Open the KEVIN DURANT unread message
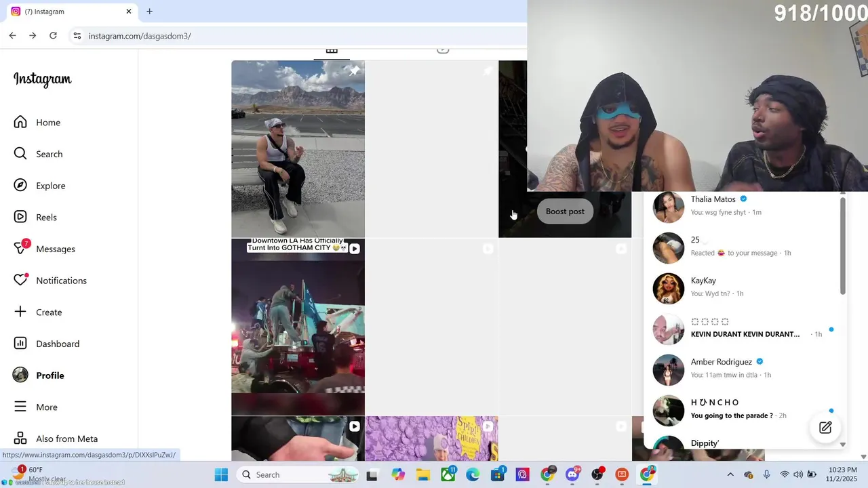 [742, 328]
